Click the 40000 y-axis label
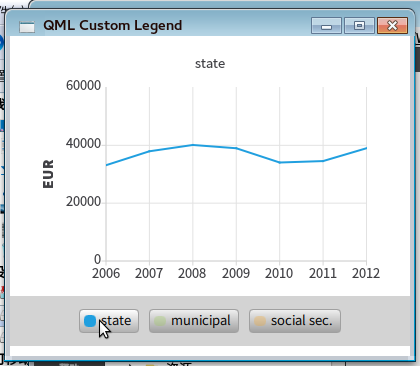Image resolution: width=420 pixels, height=366 pixels. [x=83, y=144]
